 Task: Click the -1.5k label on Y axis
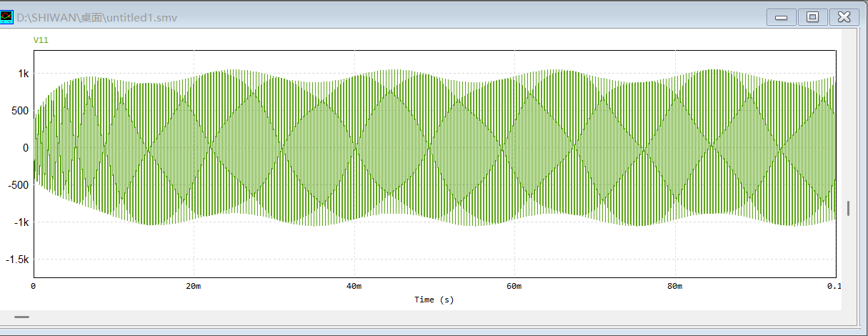[x=17, y=260]
